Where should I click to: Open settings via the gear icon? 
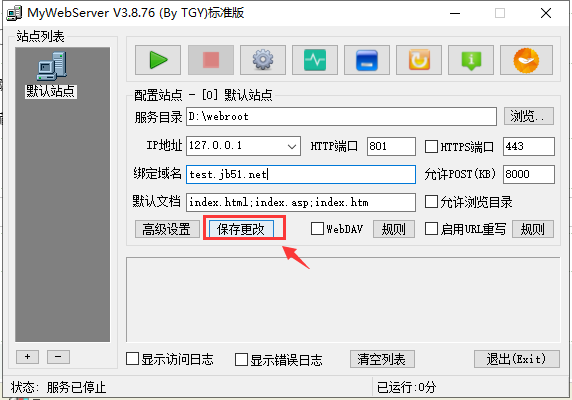pos(263,60)
